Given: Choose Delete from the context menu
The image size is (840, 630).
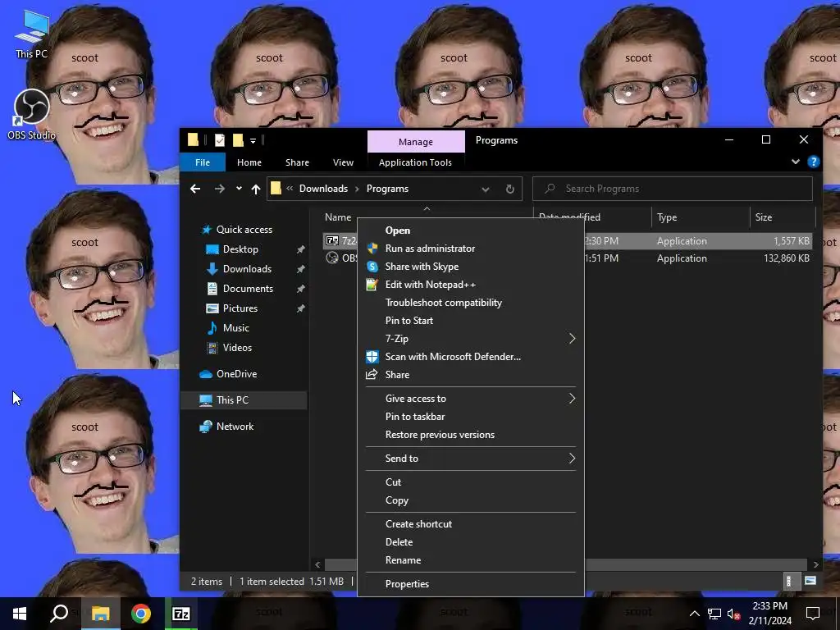Looking at the screenshot, I should (x=471, y=542).
